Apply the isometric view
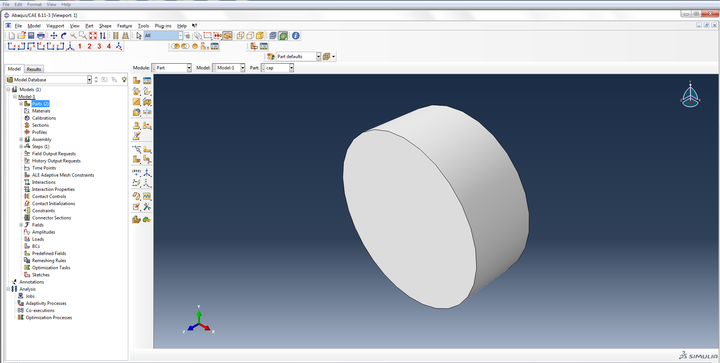720x363 pixels. (70, 46)
